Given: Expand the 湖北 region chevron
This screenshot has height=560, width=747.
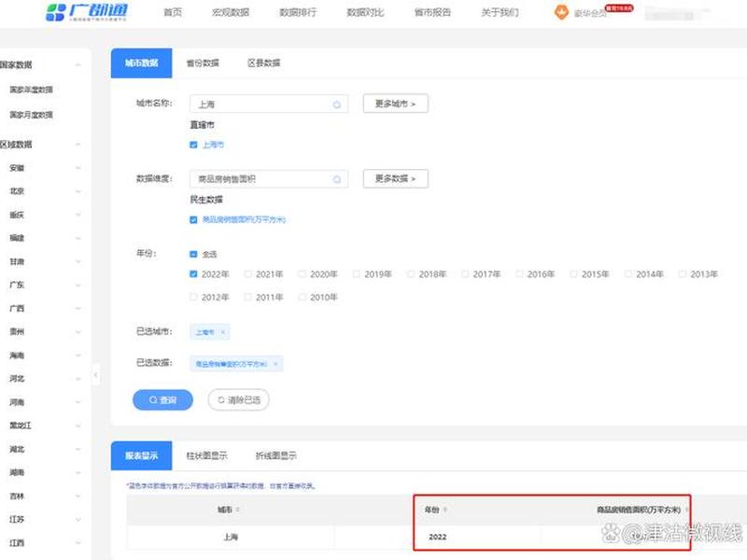Looking at the screenshot, I should click(x=78, y=449).
